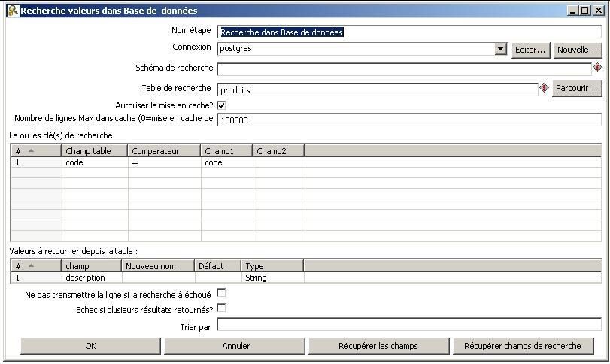Click the OK button
The width and height of the screenshot is (610, 364).
pos(90,346)
